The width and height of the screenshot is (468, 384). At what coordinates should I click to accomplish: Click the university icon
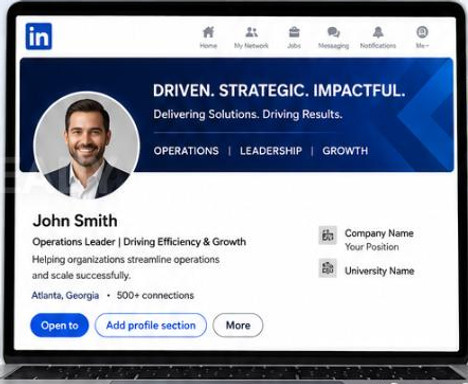pyautogui.click(x=328, y=268)
